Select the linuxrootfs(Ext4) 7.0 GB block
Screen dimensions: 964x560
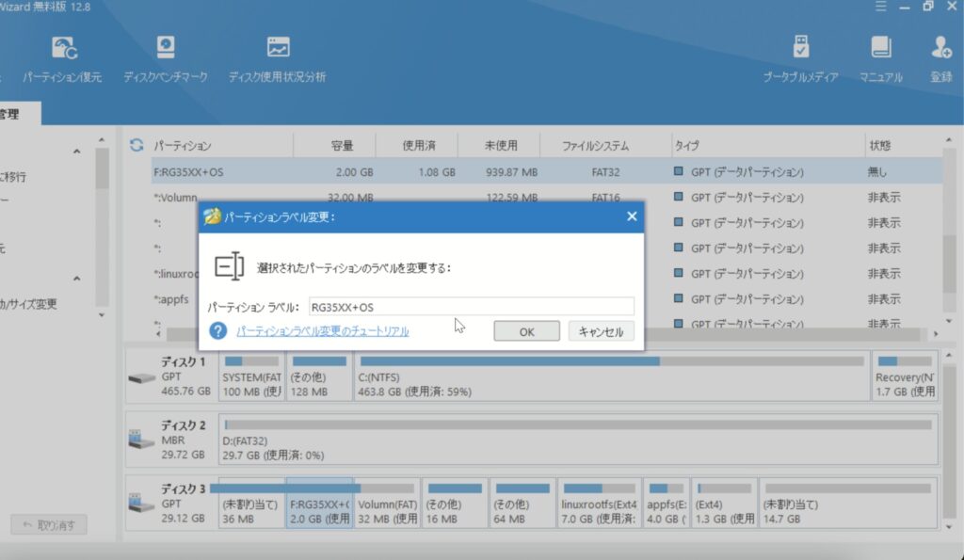600,504
